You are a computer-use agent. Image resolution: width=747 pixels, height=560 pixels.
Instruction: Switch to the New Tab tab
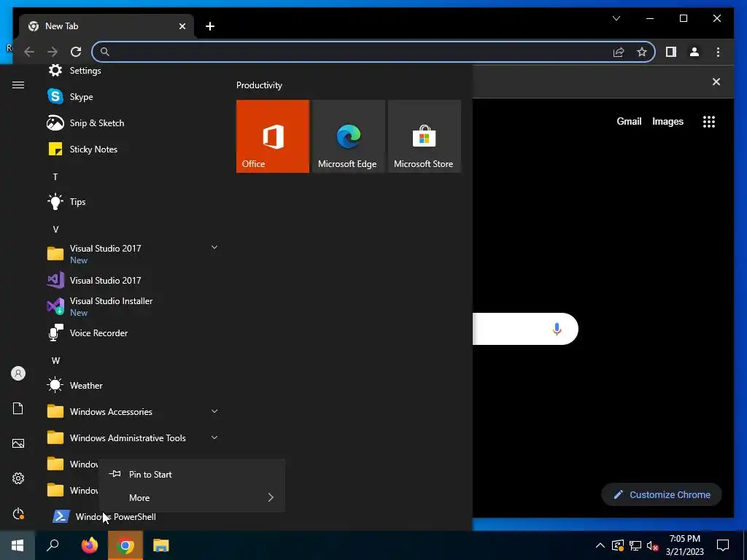107,26
